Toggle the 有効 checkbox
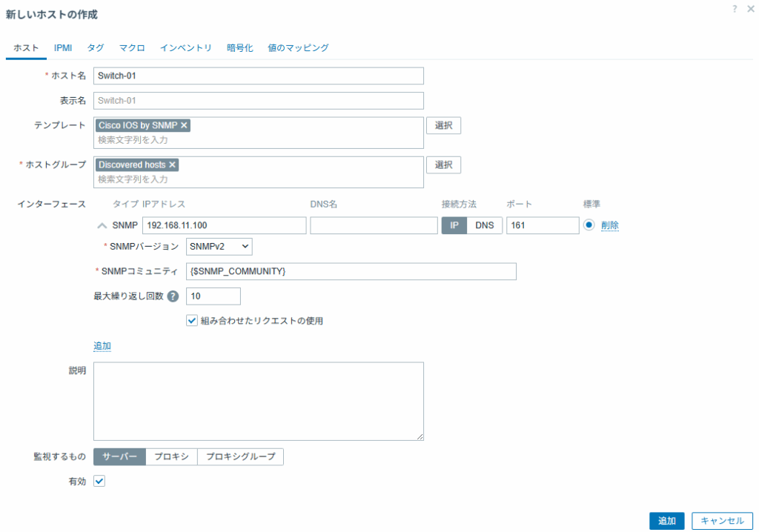This screenshot has height=532, width=759. point(99,481)
